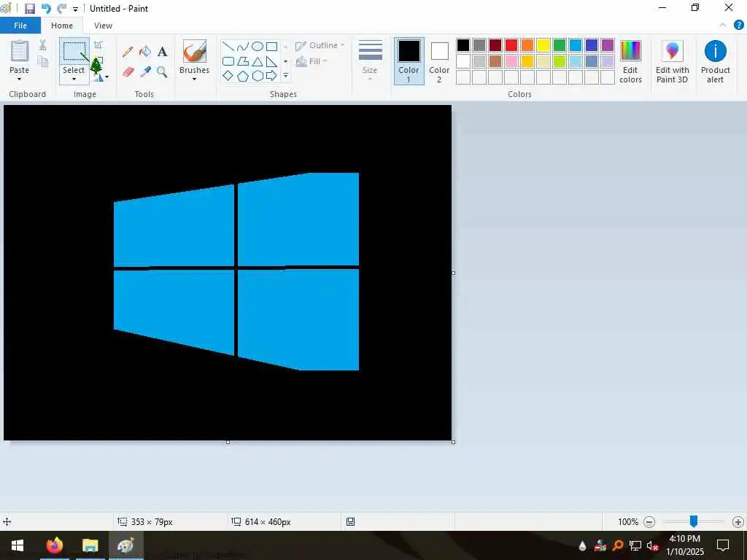Click the zoom slider handle

[x=694, y=521]
